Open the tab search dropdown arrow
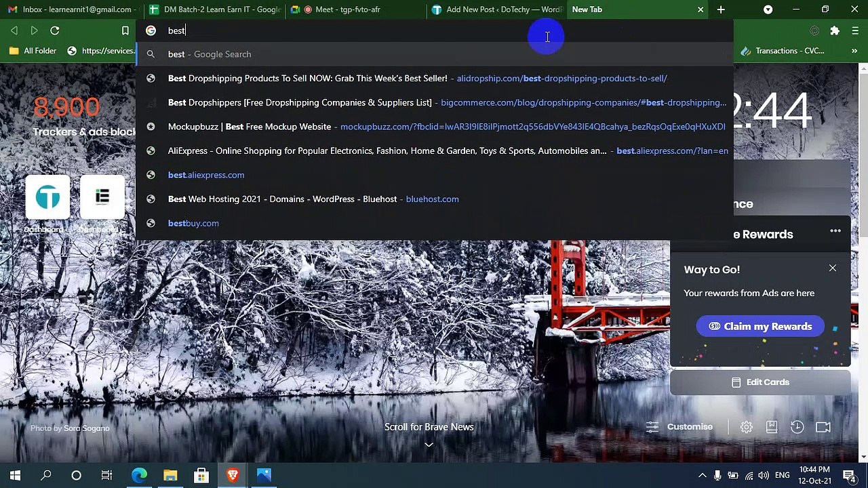This screenshot has width=868, height=488. [768, 9]
